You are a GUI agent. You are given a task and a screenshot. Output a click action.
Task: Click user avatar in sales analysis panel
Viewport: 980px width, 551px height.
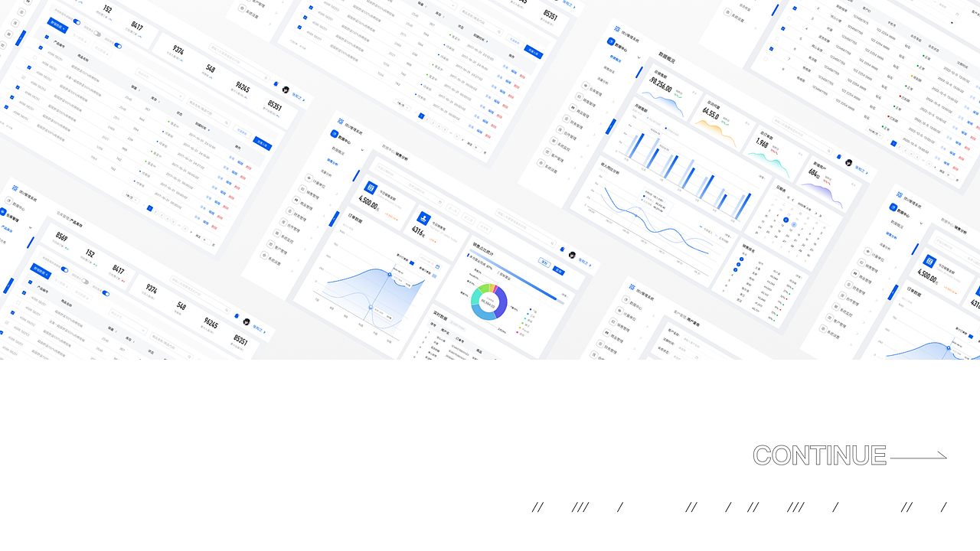572,255
